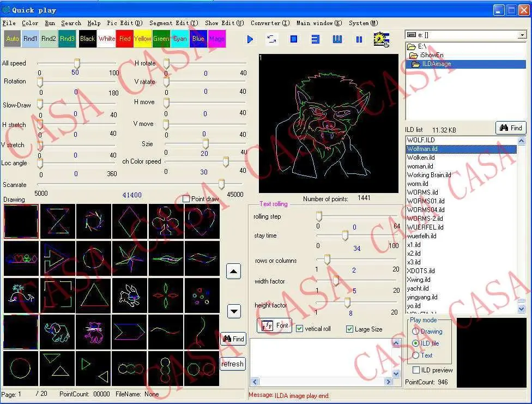This screenshot has width=532, height=404.
Task: Select Text play mode radio button
Action: pos(415,355)
